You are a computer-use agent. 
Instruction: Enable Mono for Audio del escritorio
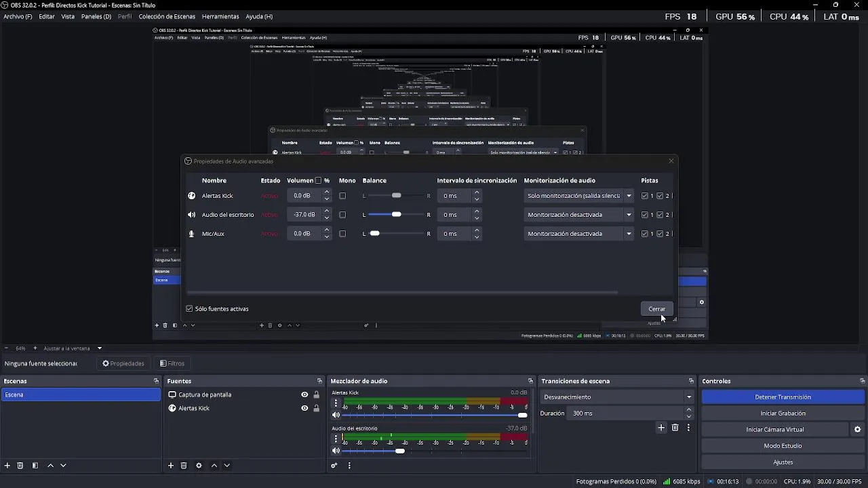pyautogui.click(x=342, y=215)
